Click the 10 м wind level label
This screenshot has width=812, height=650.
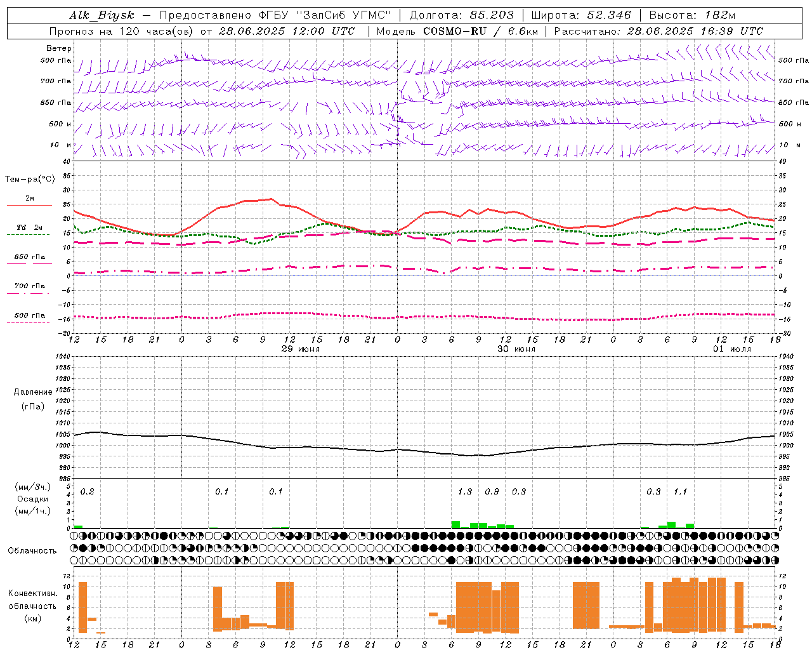tap(60, 145)
